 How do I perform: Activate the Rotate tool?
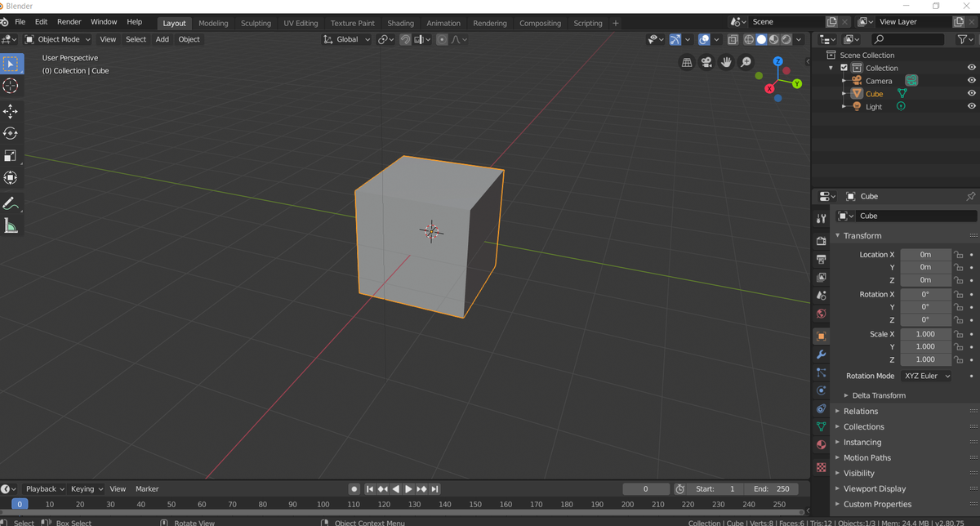click(11, 133)
